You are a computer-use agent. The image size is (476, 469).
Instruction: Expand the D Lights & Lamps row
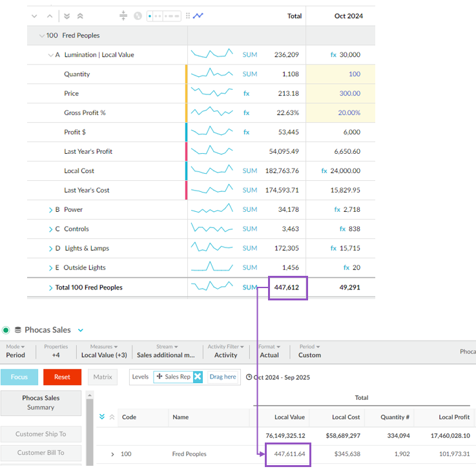[50, 249]
